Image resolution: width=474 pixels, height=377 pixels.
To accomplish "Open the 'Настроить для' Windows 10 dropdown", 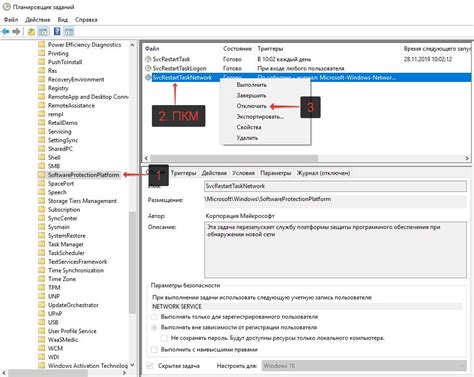I will coord(364,366).
